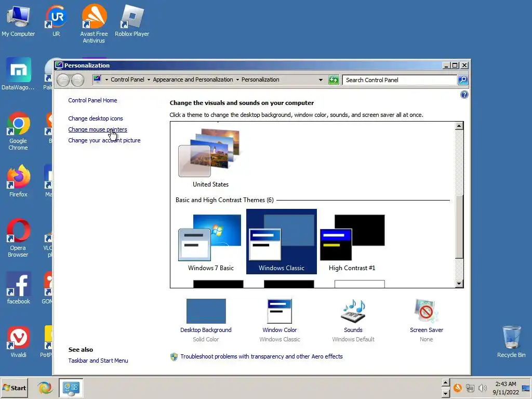Open the Start menu

point(14,388)
